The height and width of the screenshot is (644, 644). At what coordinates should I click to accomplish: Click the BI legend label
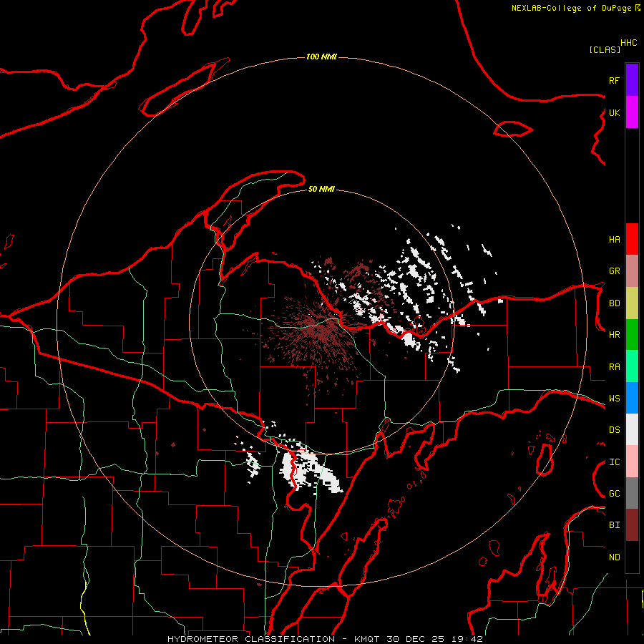614,525
